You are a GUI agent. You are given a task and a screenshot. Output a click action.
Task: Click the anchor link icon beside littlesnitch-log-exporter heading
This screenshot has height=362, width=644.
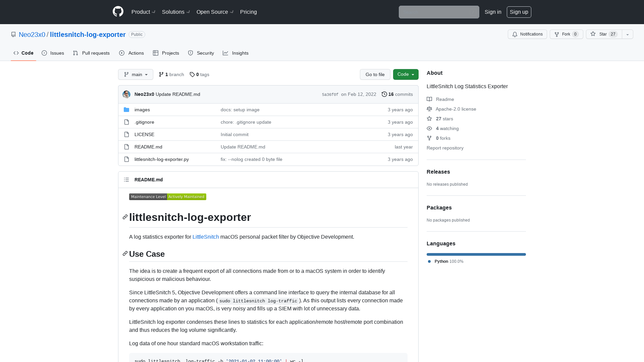pos(125,217)
